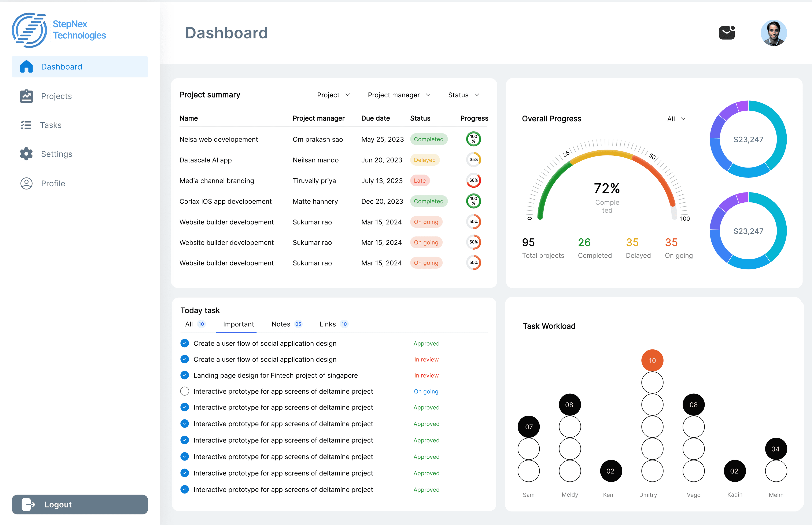Open the Project filter dropdown
Viewport: 812px width, 525px height.
tap(333, 95)
